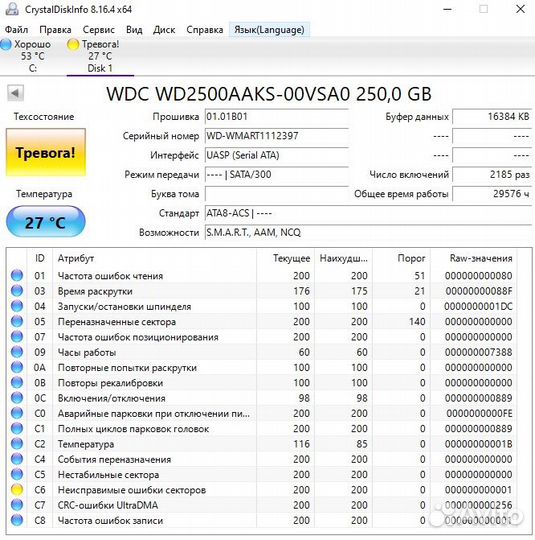Click the buffer size value 16384 KB
535x540 pixels.
[x=492, y=117]
